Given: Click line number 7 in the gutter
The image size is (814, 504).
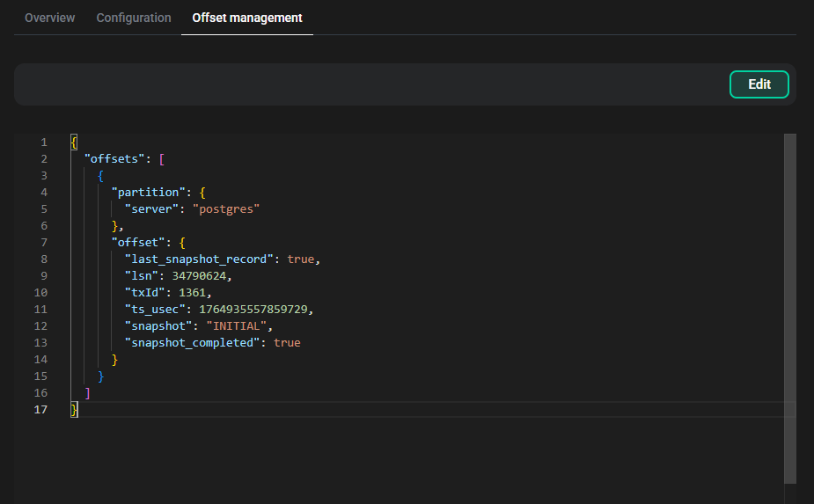Looking at the screenshot, I should pyautogui.click(x=44, y=242).
